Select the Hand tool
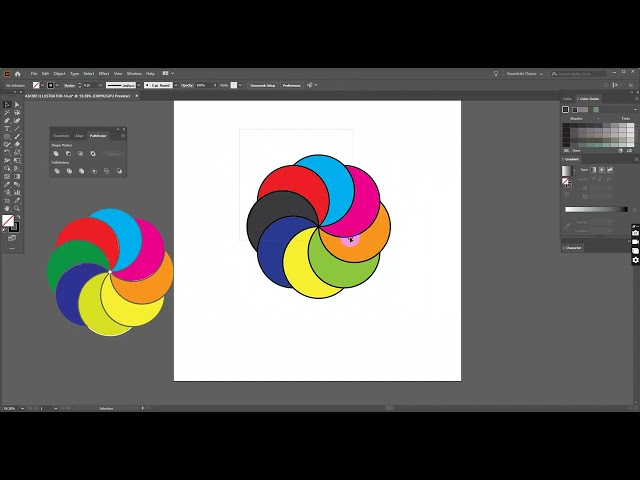 [7, 208]
